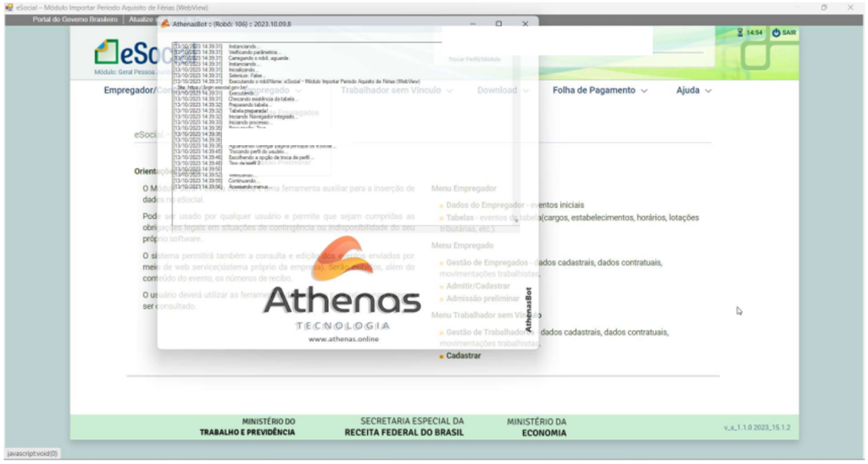Restore the eSocial WebView window
Viewport: 868px width, 464px height.
coord(824,8)
